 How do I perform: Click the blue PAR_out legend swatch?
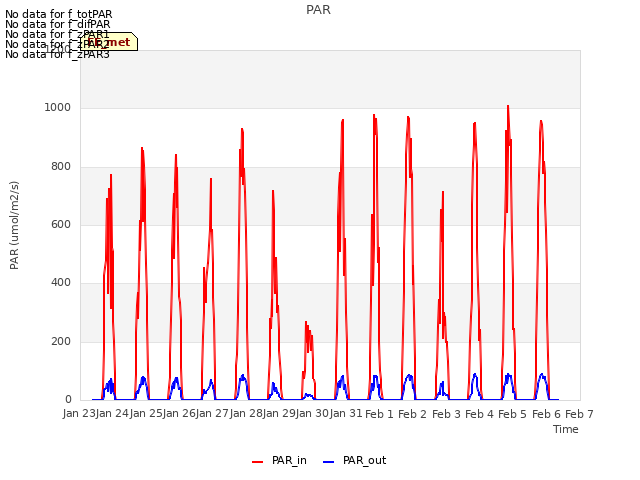[x=329, y=462]
